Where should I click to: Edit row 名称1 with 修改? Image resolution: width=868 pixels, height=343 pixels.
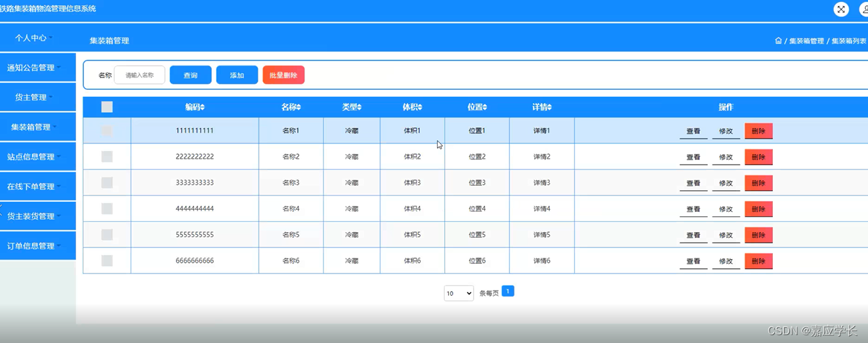pyautogui.click(x=726, y=131)
